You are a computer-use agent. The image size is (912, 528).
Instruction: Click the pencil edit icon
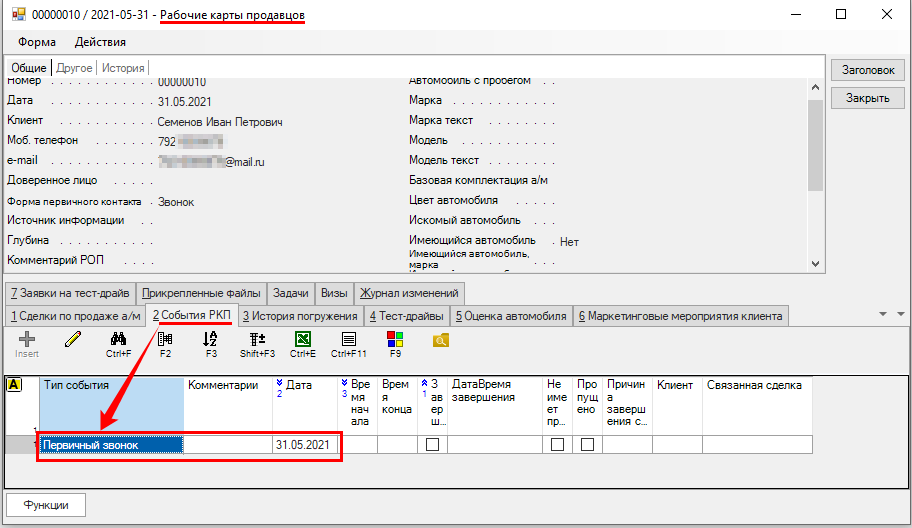click(73, 340)
